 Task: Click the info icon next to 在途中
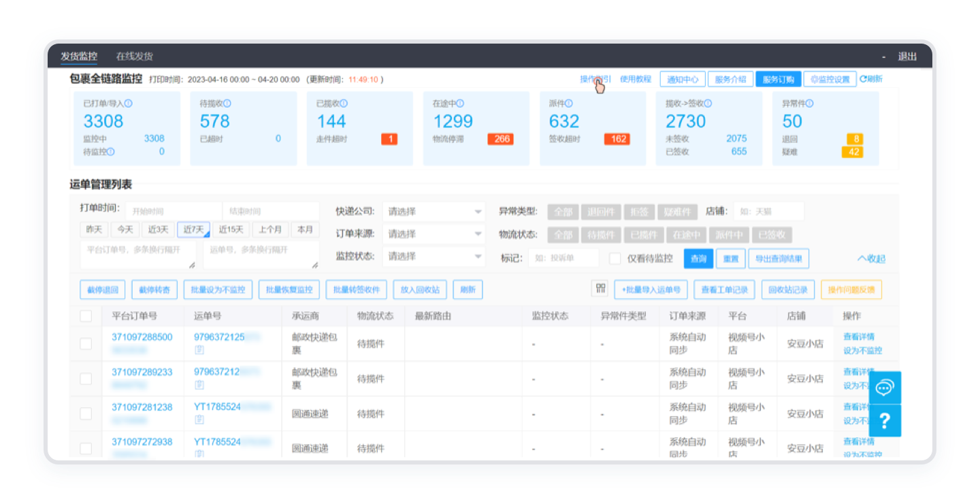(x=460, y=104)
